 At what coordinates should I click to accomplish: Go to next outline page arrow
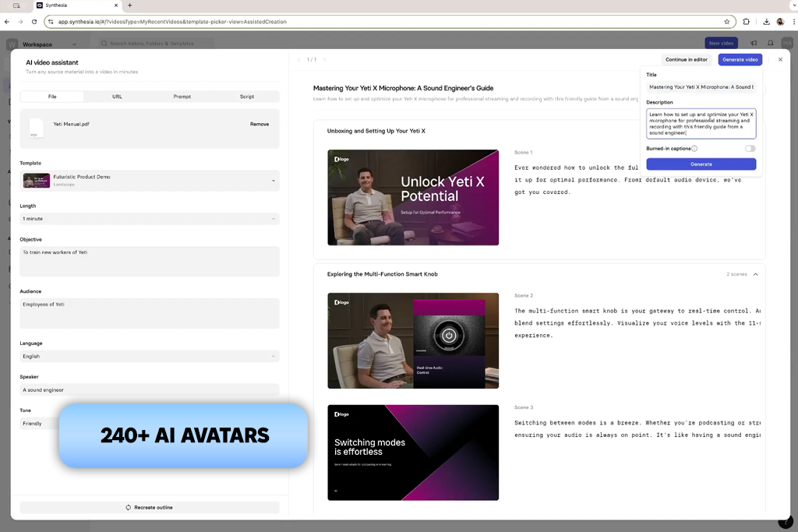pyautogui.click(x=325, y=59)
